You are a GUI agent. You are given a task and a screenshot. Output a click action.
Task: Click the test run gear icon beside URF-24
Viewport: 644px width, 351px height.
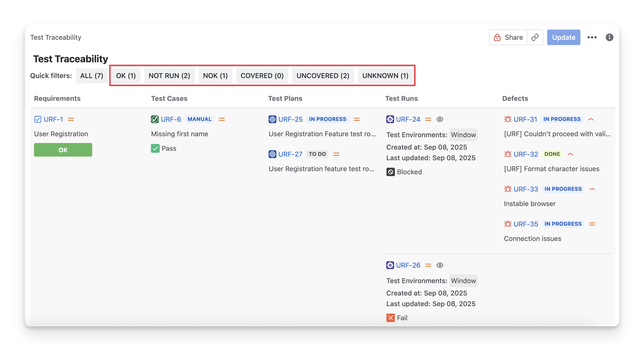point(390,119)
